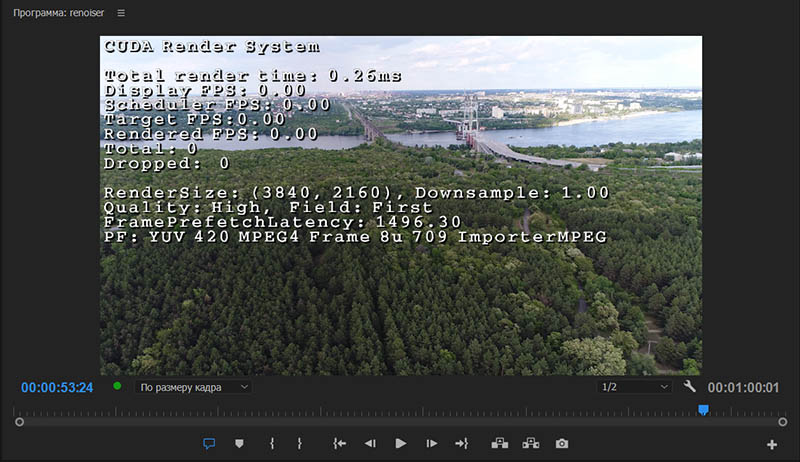Click the Extract button icon
The height and width of the screenshot is (462, 800).
[531, 443]
